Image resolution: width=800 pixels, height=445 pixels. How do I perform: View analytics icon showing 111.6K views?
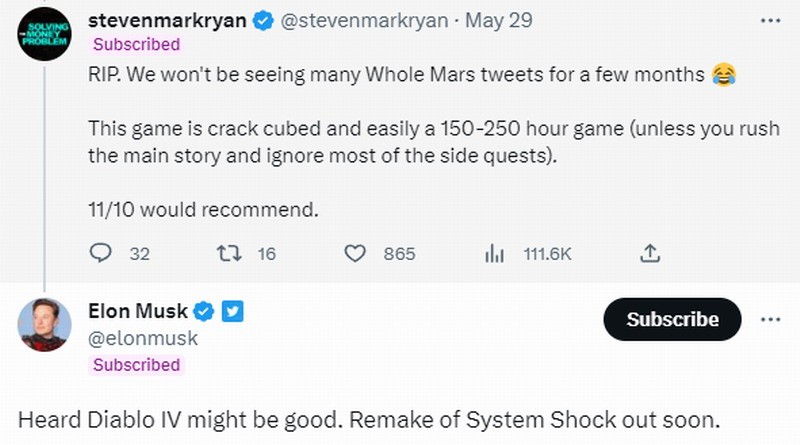pos(493,254)
